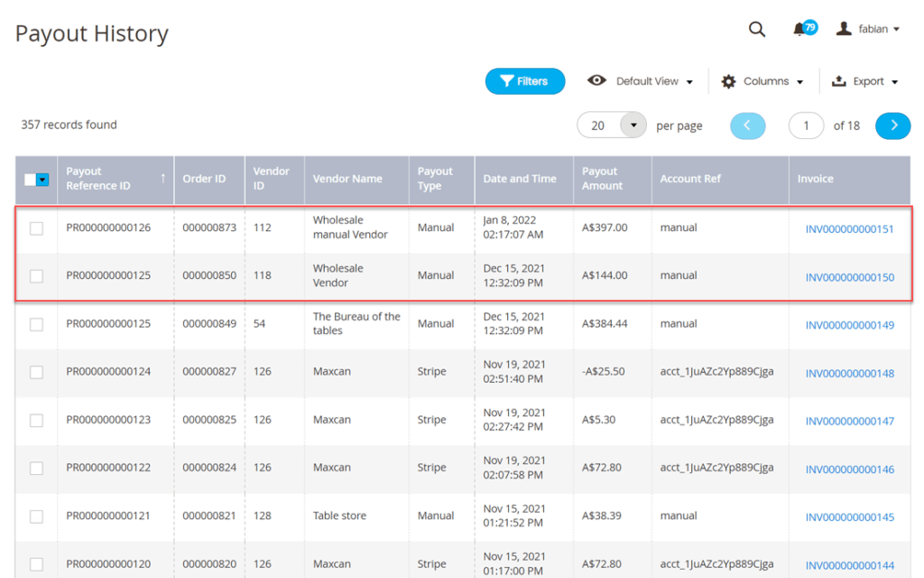Viewport: 924px width, 578px height.
Task: Click the blue Filters button
Action: [525, 81]
